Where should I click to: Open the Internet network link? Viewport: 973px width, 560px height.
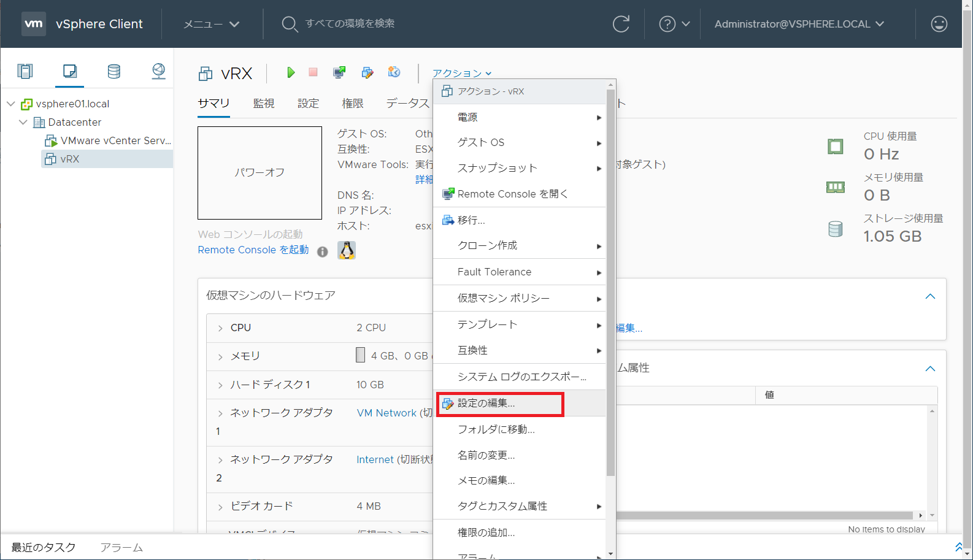pyautogui.click(x=375, y=459)
